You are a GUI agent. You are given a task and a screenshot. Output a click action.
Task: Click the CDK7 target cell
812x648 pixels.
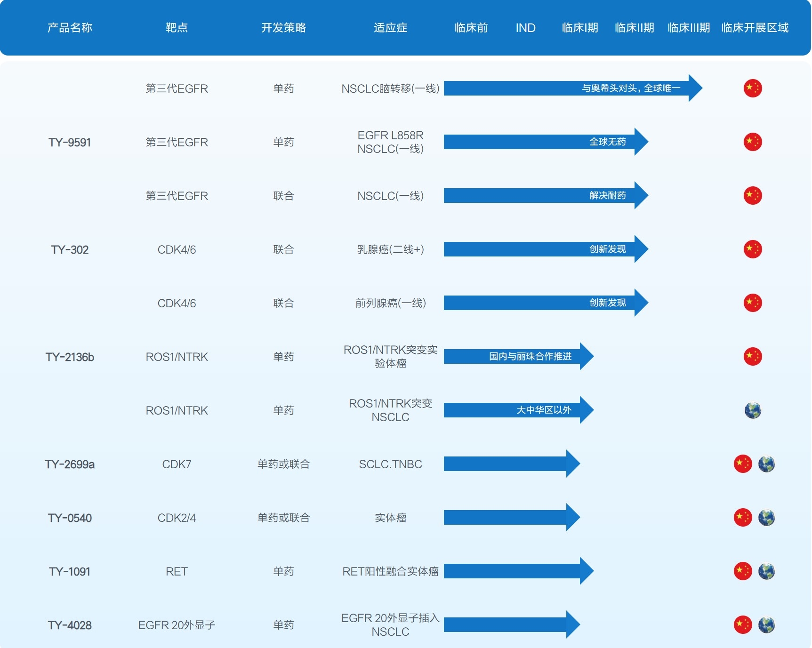click(177, 464)
